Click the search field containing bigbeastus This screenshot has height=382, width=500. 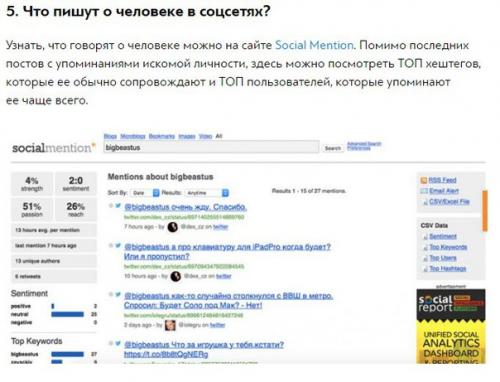[x=211, y=147]
